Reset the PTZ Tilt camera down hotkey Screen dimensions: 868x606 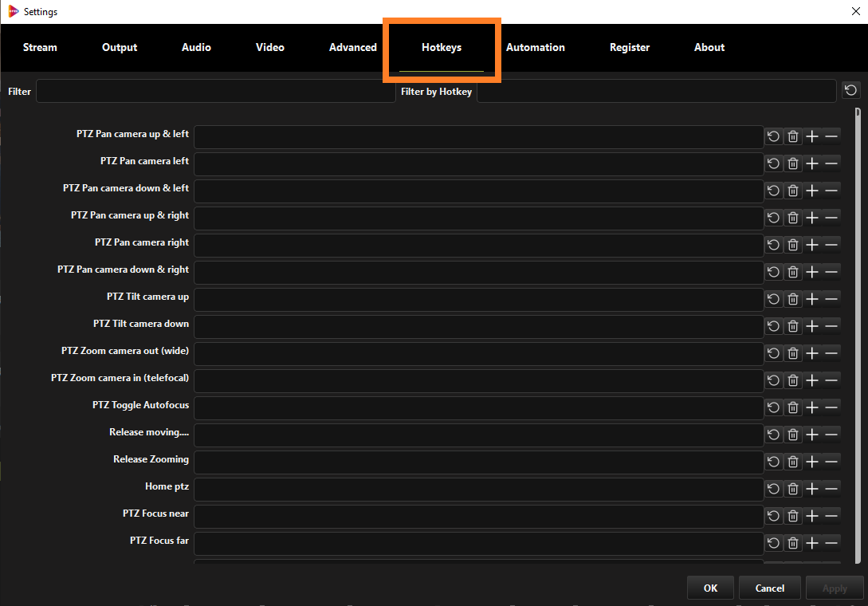[x=774, y=326]
